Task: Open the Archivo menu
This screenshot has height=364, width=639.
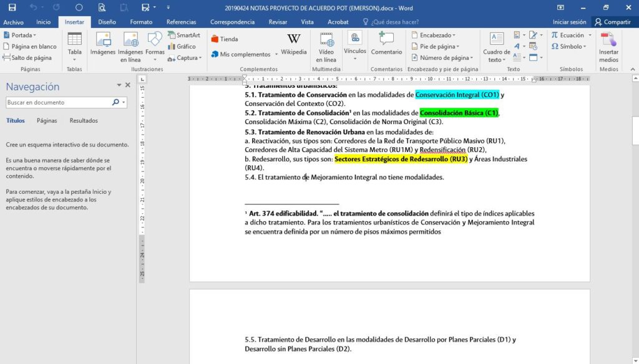Action: [14, 22]
